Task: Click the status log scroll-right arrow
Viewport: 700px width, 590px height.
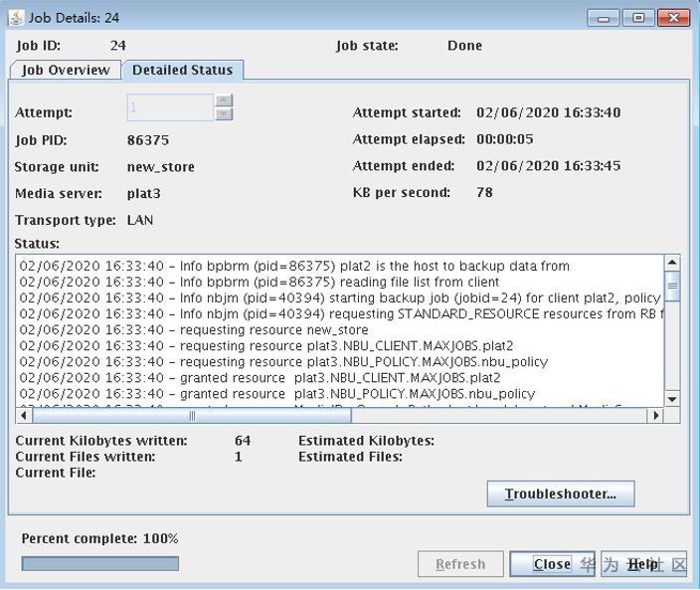Action: [x=656, y=416]
